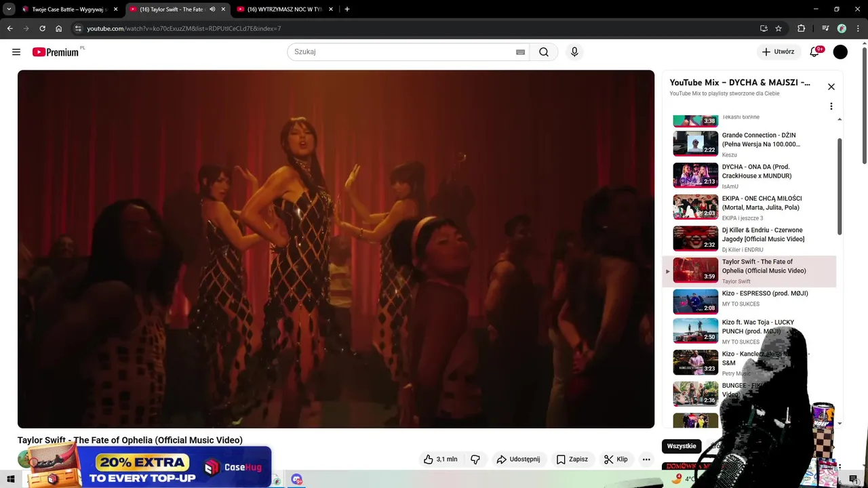Open the media controls icon in toolbar
The width and height of the screenshot is (868, 488).
825,28
